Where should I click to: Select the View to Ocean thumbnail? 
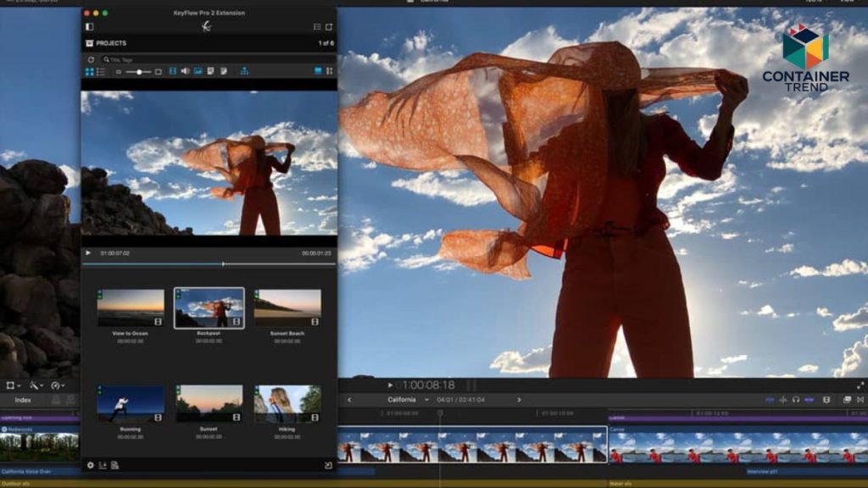(131, 308)
